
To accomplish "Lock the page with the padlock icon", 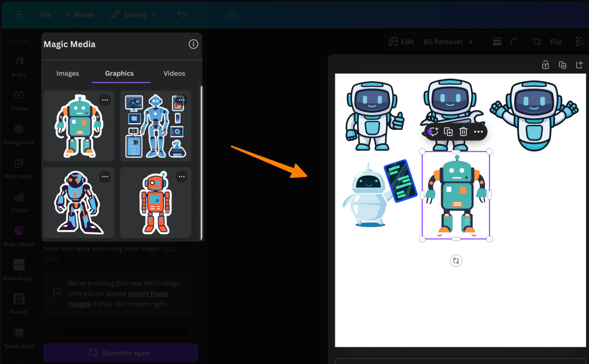I will tap(545, 64).
